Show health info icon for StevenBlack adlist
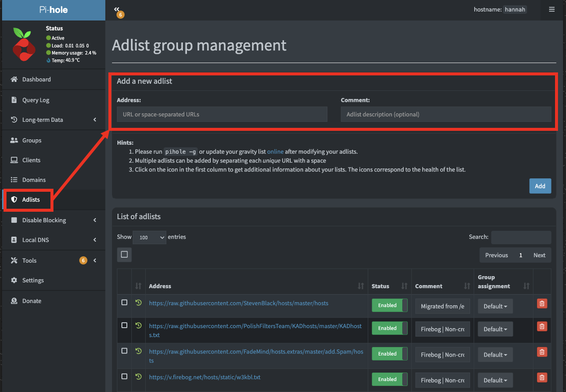566x392 pixels. [138, 303]
